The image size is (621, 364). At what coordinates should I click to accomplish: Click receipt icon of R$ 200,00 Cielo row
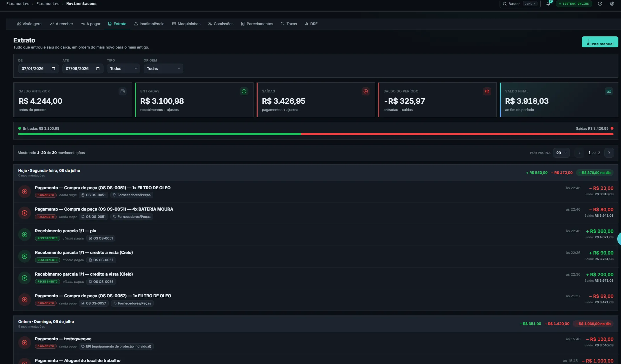click(x=25, y=278)
